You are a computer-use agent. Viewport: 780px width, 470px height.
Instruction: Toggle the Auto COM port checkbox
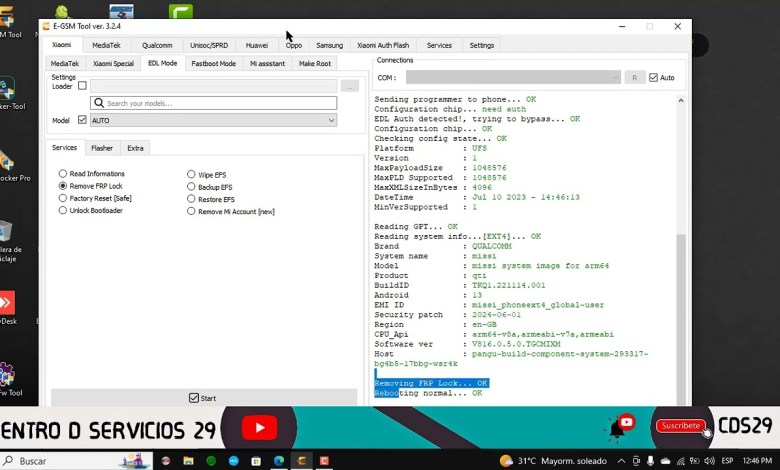(654, 78)
